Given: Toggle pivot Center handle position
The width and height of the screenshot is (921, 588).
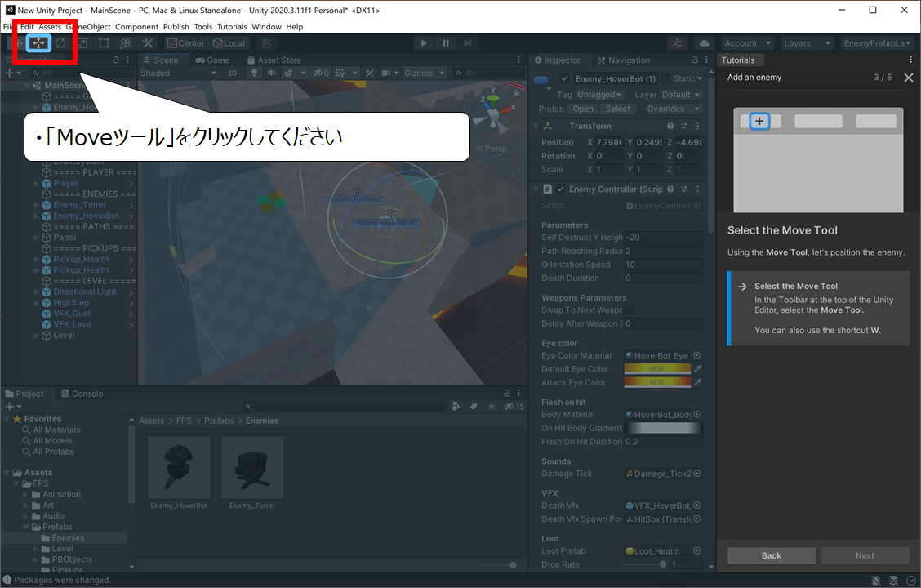Looking at the screenshot, I should coord(185,43).
